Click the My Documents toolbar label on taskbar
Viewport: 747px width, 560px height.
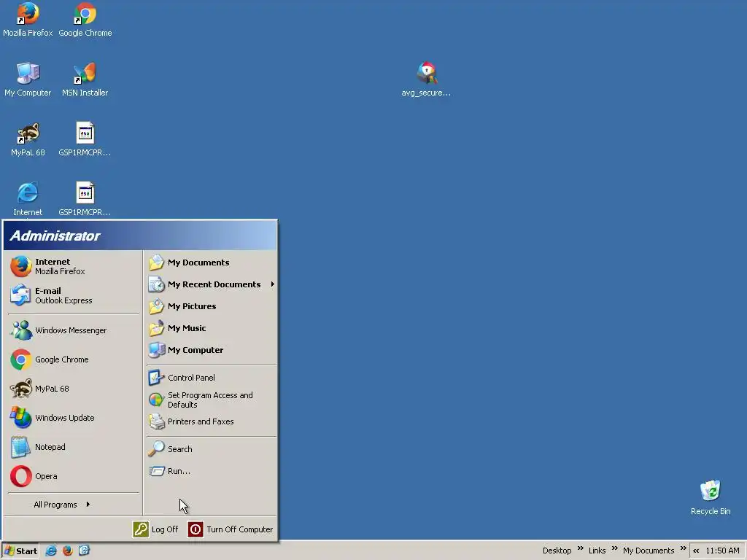coord(649,551)
